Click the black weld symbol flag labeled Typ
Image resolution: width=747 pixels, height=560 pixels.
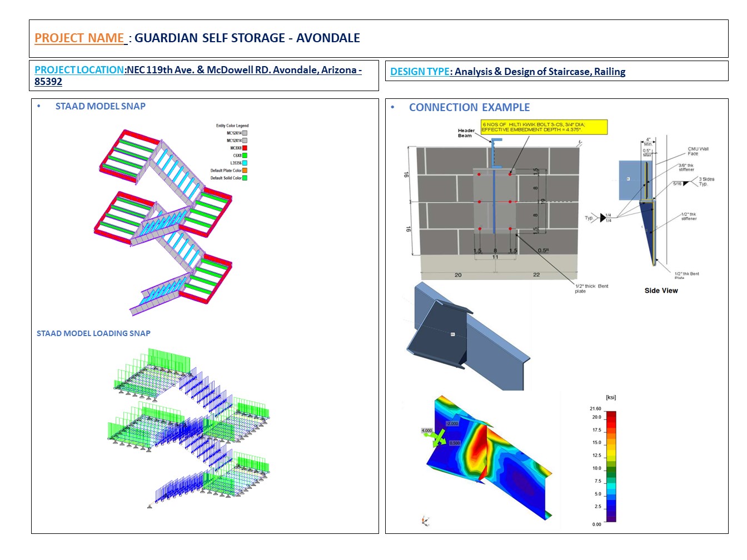point(602,218)
